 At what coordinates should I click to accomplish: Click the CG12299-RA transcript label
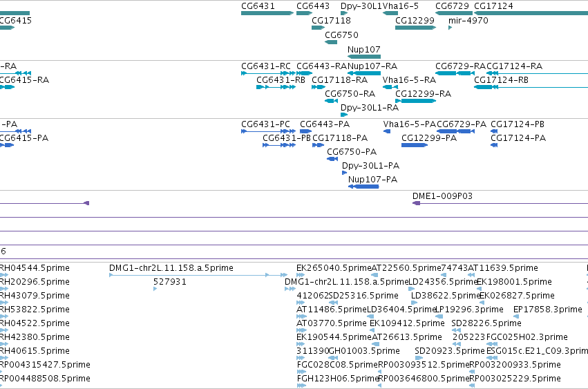(x=423, y=94)
